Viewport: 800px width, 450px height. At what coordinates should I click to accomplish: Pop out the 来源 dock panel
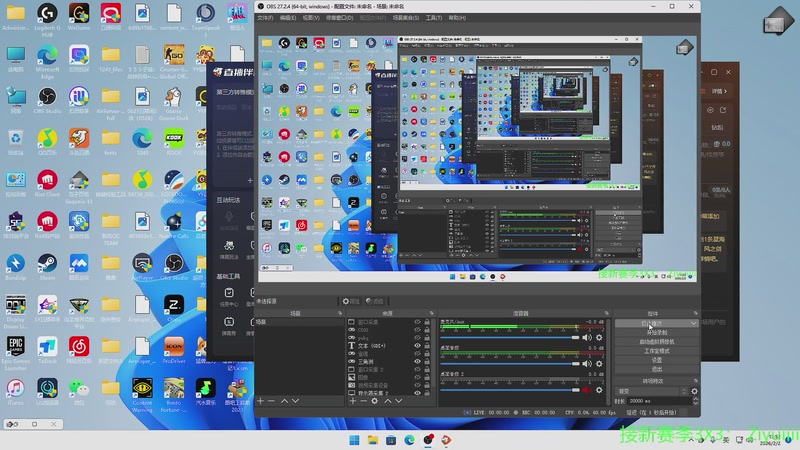pyautogui.click(x=432, y=313)
